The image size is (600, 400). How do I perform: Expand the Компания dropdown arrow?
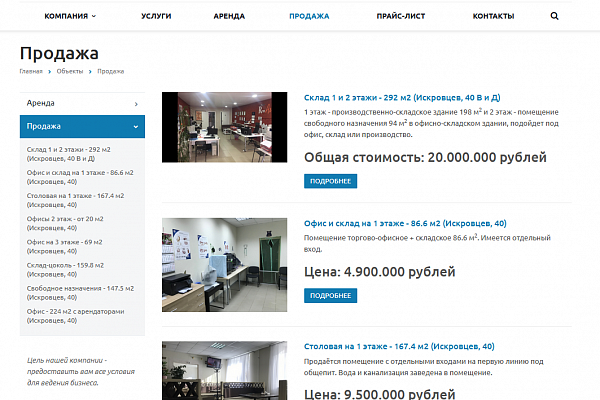pos(94,16)
